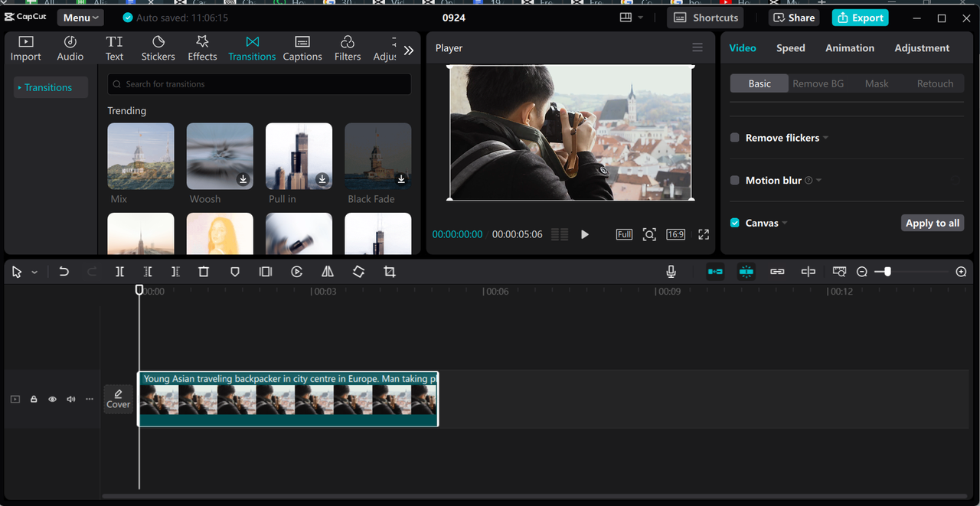The width and height of the screenshot is (980, 506).
Task: Switch to the Adjustment tab
Action: (x=922, y=47)
